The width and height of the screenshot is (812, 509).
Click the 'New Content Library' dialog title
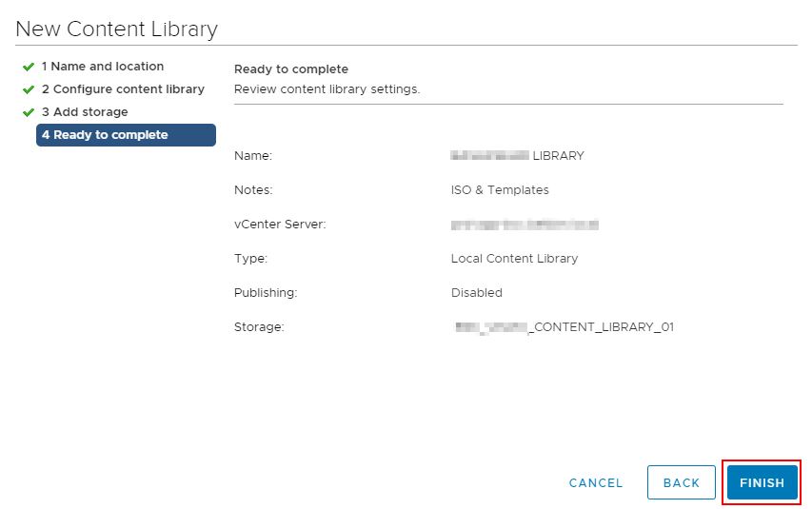116,29
